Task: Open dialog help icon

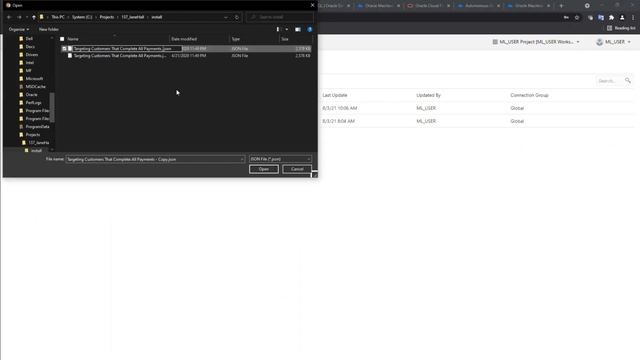Action: coord(310,29)
